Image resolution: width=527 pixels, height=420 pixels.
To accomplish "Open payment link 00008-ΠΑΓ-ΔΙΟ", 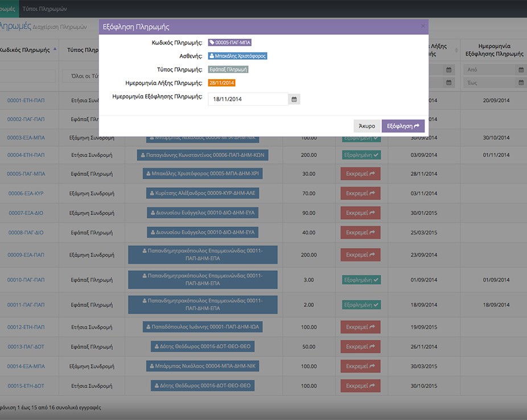I will tap(26, 233).
